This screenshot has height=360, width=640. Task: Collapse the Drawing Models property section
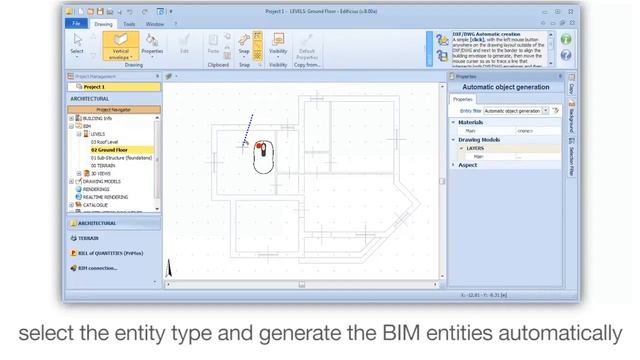(453, 140)
